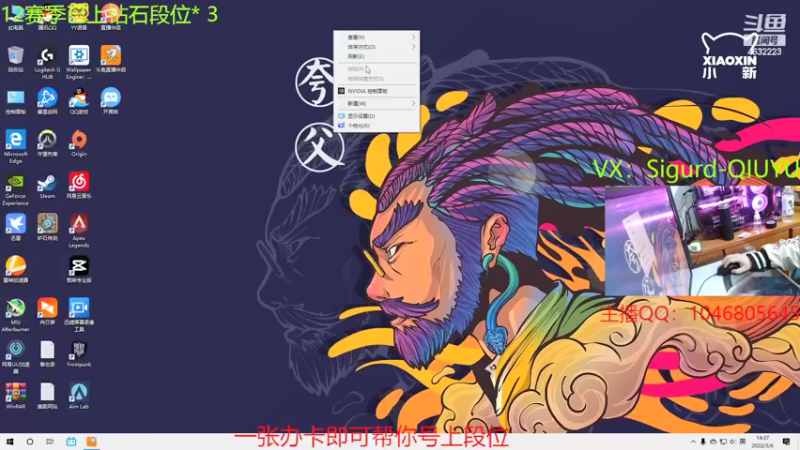Switch the 英 input method indicator

[x=742, y=442]
